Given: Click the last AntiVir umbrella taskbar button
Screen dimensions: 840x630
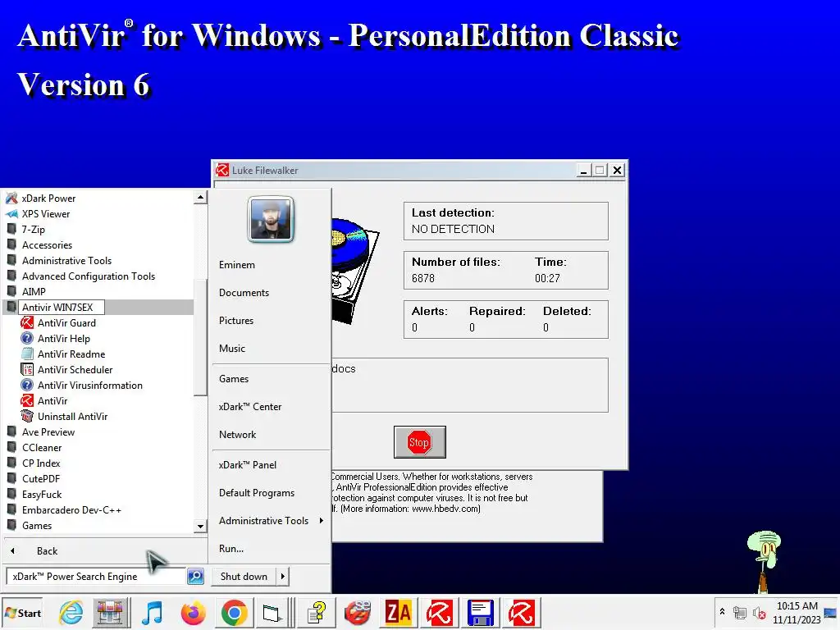Looking at the screenshot, I should (521, 613).
